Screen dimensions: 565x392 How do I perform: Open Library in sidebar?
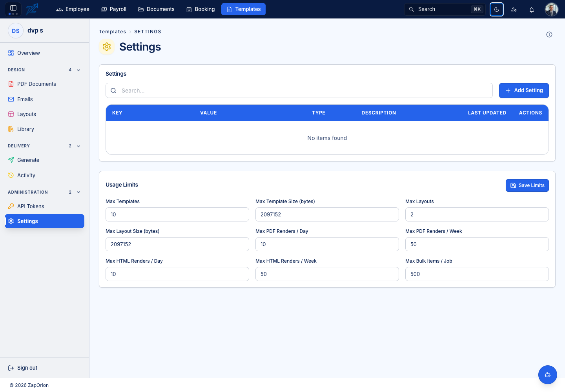tap(44, 129)
